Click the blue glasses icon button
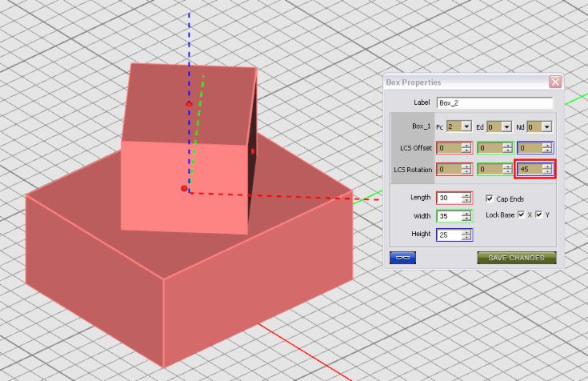Image resolution: width=588 pixels, height=381 pixels. [402, 258]
